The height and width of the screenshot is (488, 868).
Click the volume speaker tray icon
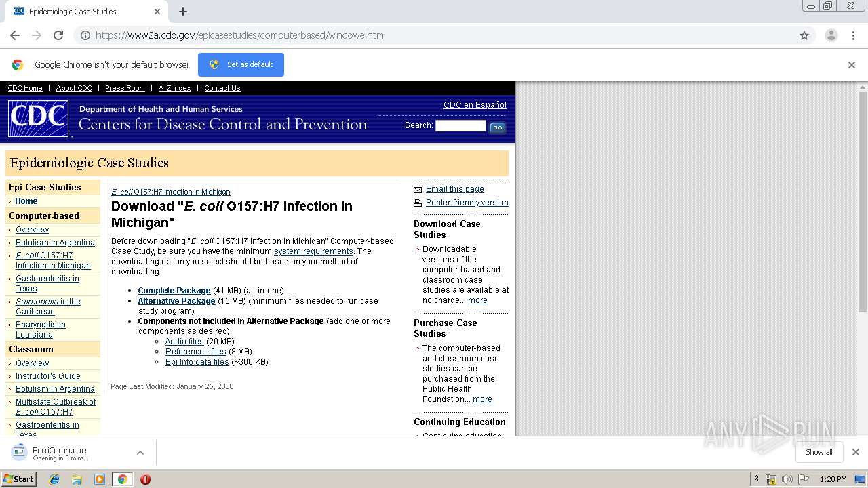point(787,479)
